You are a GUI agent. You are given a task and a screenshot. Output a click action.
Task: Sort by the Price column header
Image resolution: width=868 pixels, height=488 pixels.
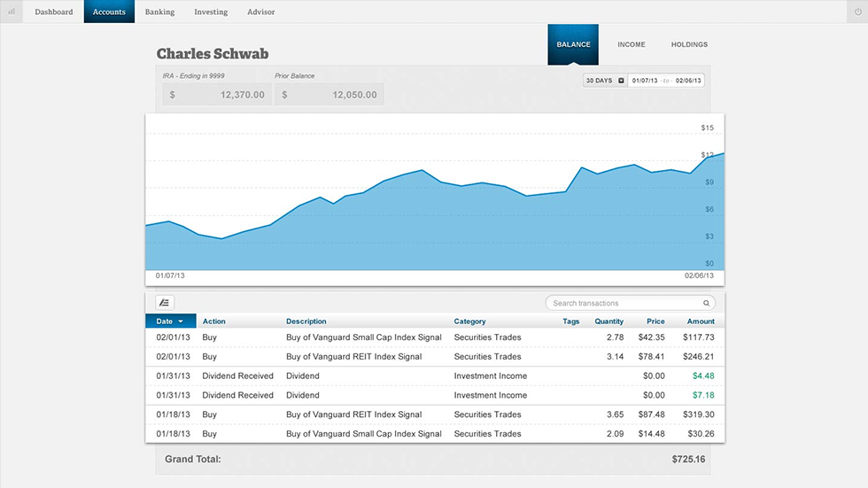[x=655, y=321]
